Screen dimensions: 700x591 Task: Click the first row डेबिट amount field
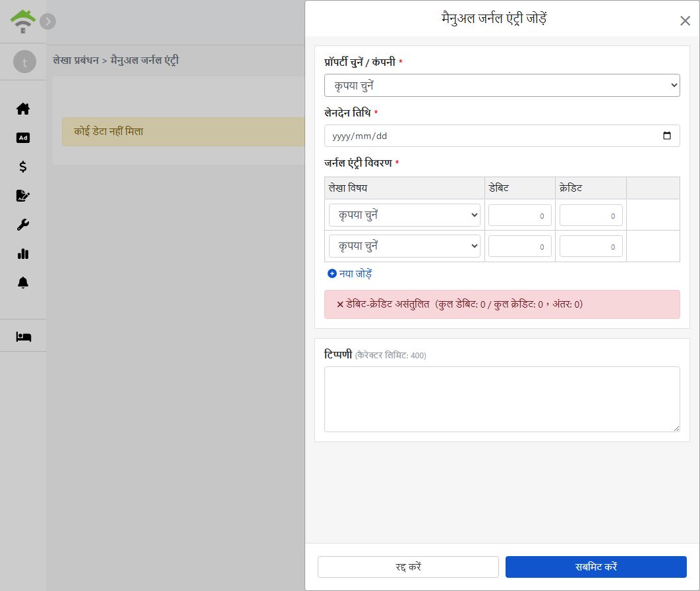coord(519,215)
